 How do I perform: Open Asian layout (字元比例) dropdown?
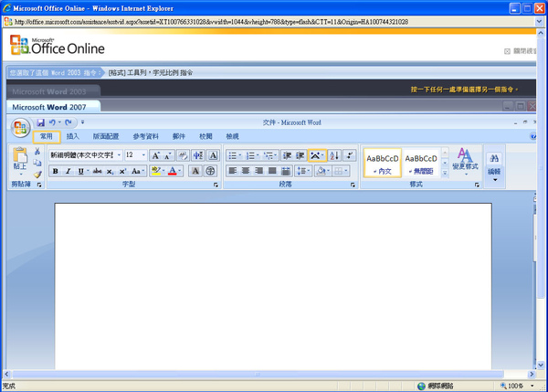317,155
